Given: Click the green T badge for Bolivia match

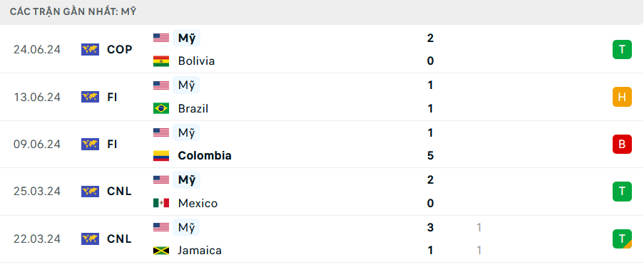Looking at the screenshot, I should 622,50.
